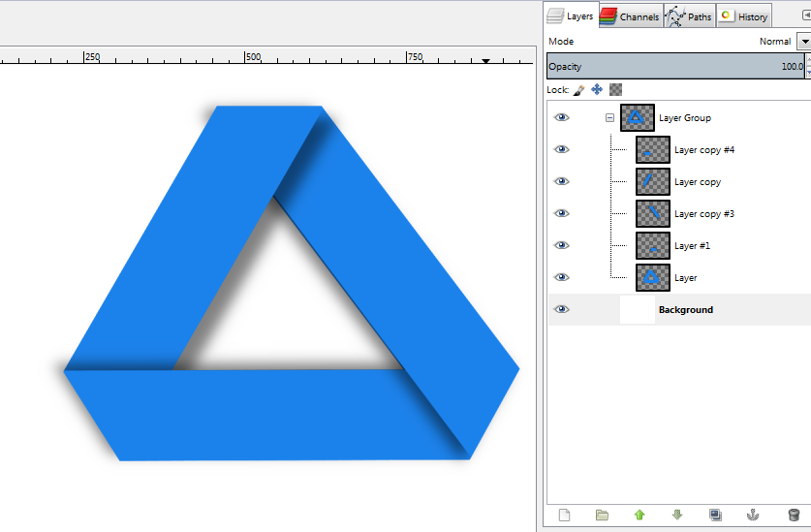The width and height of the screenshot is (811, 532).
Task: Anchor the floating layer
Action: tap(753, 515)
